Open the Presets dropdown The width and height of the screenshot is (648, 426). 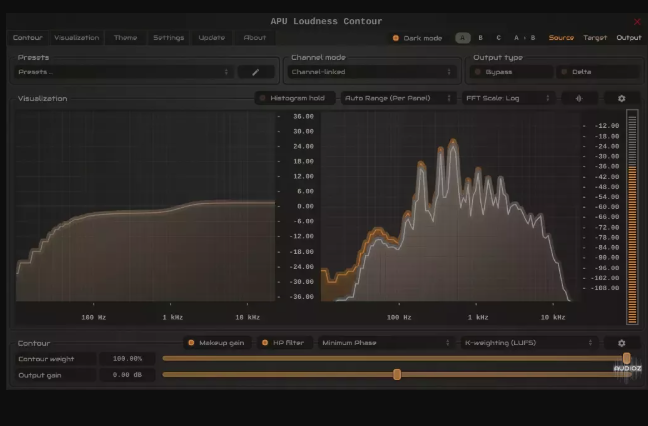coord(124,72)
